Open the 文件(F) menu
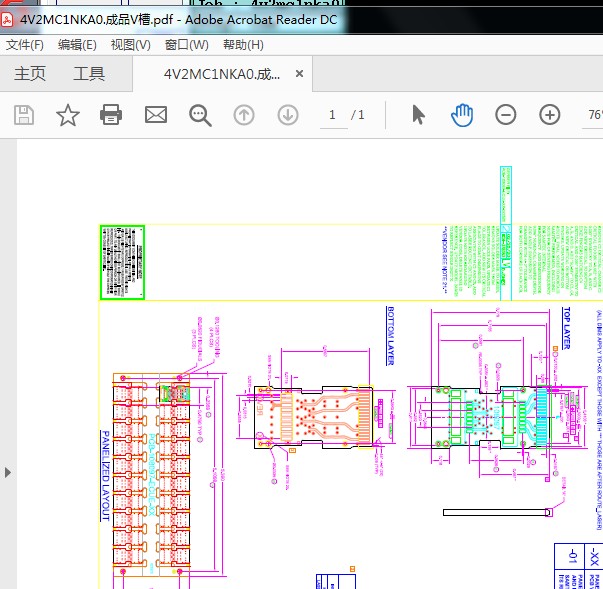603x589 pixels. coord(25,45)
